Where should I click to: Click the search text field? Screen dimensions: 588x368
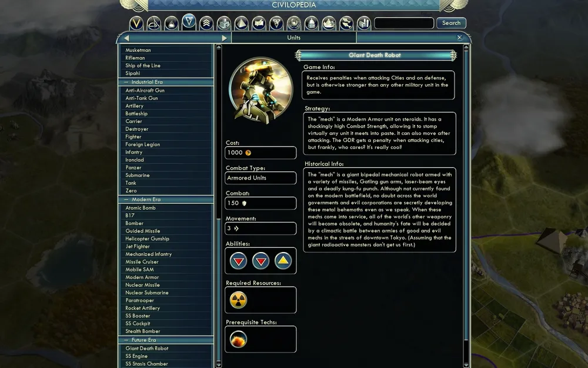tap(404, 23)
